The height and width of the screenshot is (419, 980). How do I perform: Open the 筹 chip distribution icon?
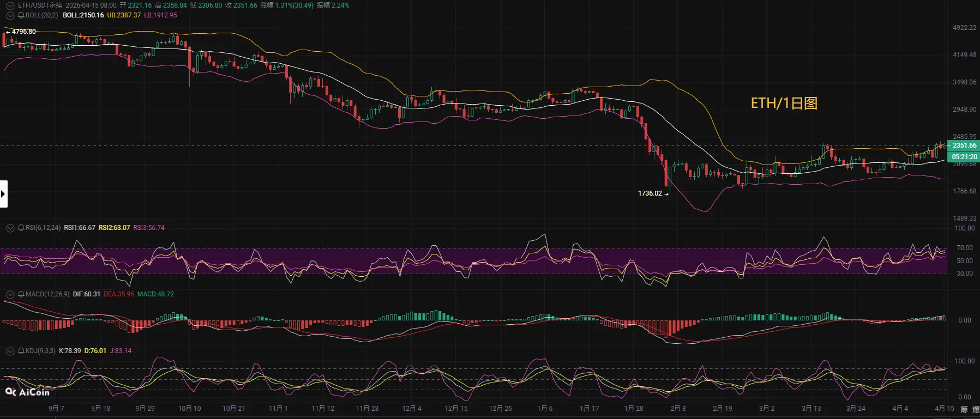click(964, 409)
